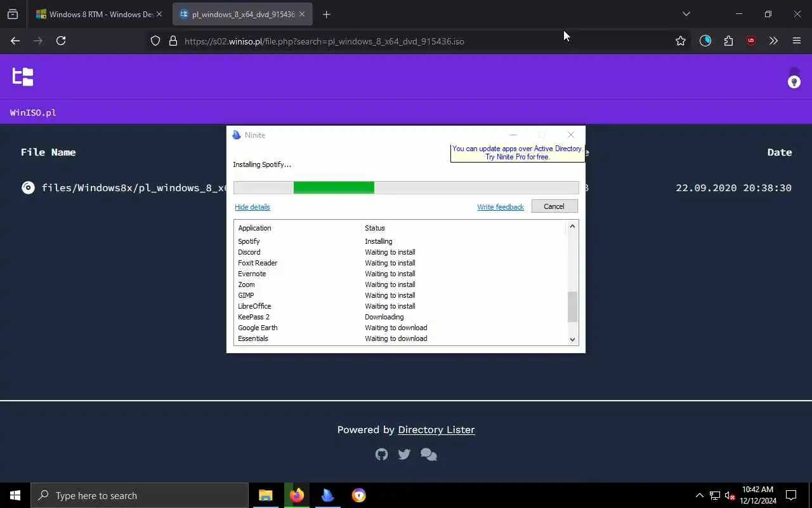Cancel the Ninite installation
The height and width of the screenshot is (508, 812).
coord(554,206)
